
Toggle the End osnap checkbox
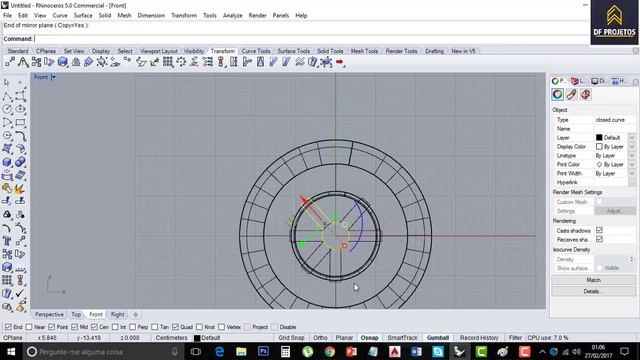(x=8, y=327)
